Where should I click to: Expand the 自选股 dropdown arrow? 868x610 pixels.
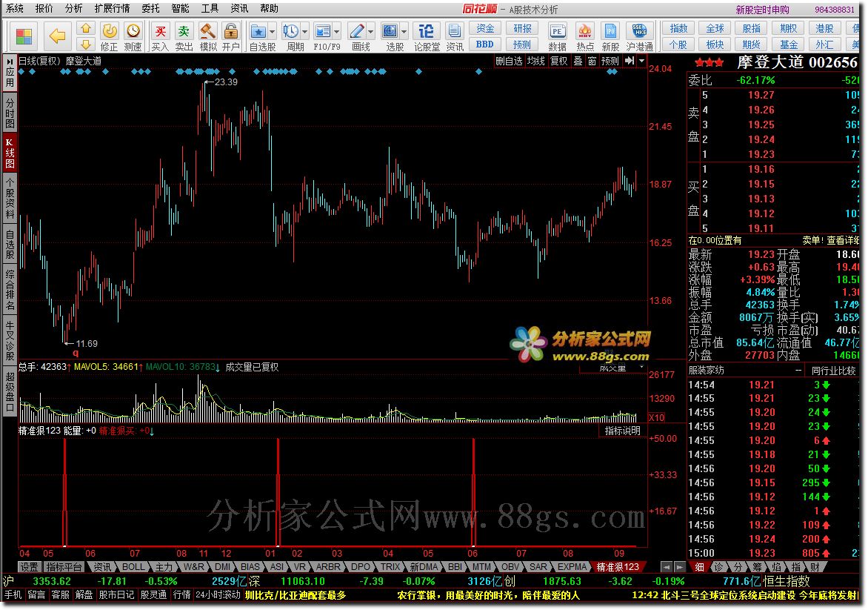point(272,32)
